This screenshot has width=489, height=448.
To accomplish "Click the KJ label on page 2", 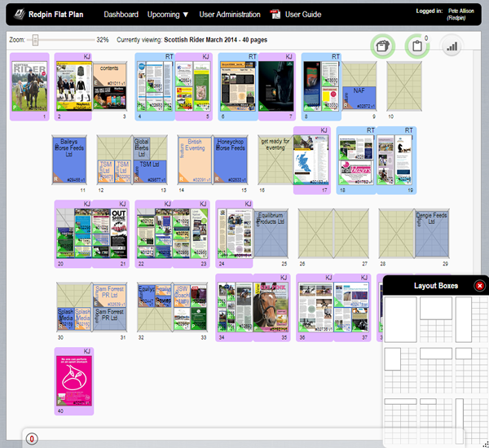I will 86,56.
